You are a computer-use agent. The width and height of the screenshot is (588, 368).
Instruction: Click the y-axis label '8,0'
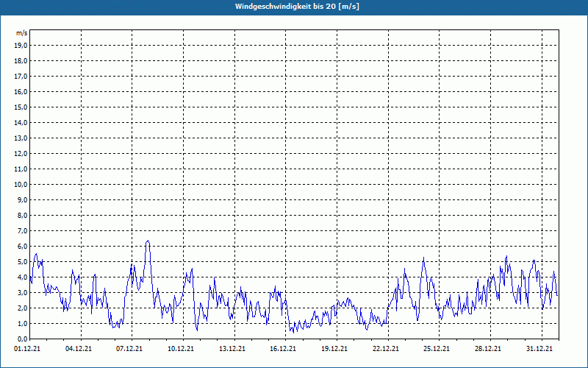(22, 215)
